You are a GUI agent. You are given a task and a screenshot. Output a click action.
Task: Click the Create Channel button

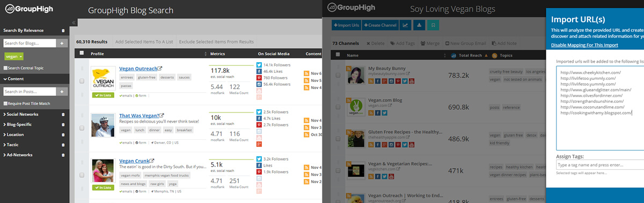(380, 25)
